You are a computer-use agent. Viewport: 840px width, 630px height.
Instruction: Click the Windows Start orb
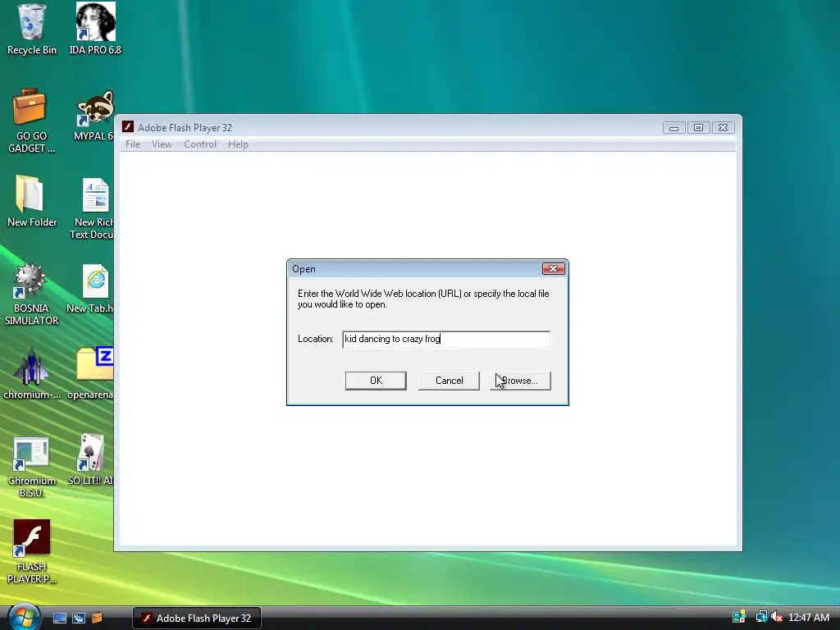[x=24, y=617]
